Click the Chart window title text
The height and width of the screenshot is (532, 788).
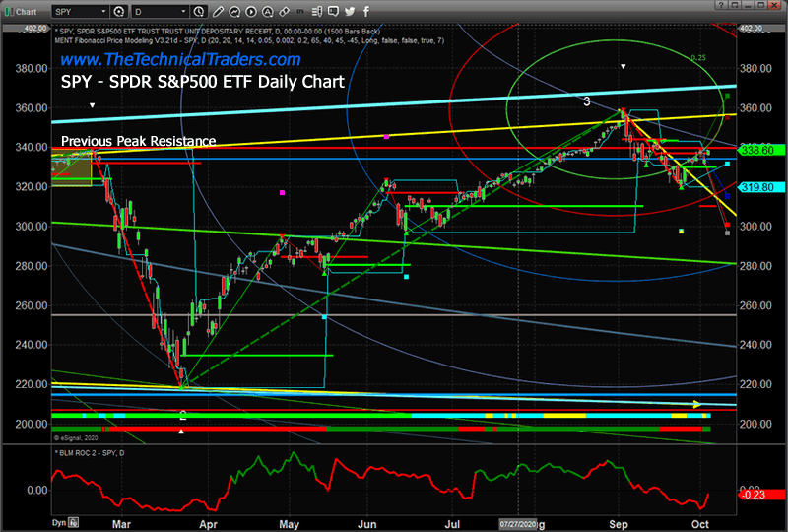click(x=27, y=12)
